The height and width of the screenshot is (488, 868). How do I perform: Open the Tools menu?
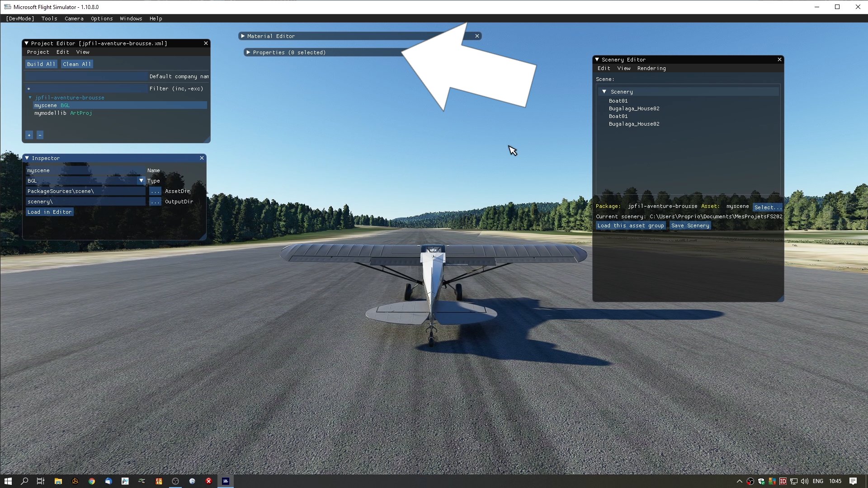[49, 19]
